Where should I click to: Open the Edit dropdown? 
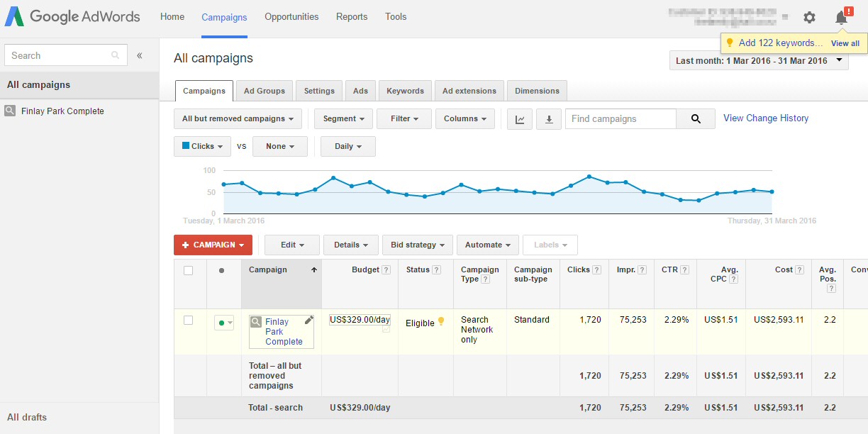pyautogui.click(x=292, y=245)
